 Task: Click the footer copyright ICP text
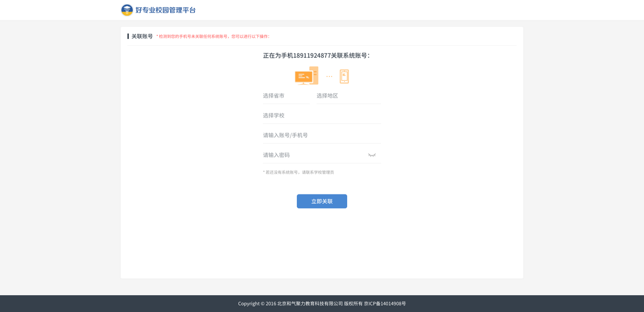click(x=322, y=304)
